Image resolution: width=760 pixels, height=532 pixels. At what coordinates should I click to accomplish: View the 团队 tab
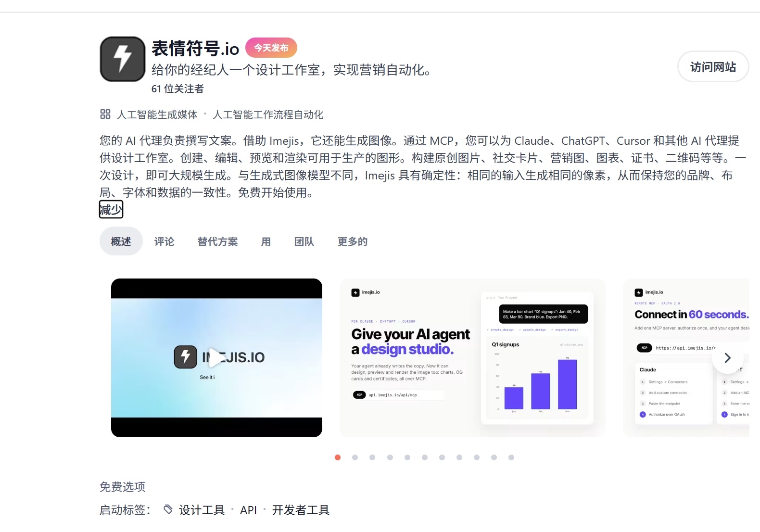click(304, 241)
